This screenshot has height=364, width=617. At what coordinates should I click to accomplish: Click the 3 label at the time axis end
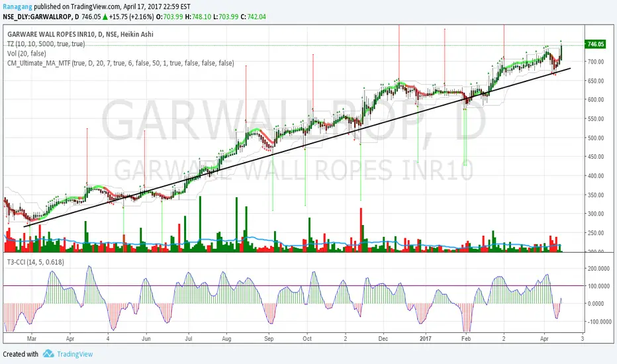coord(583,338)
